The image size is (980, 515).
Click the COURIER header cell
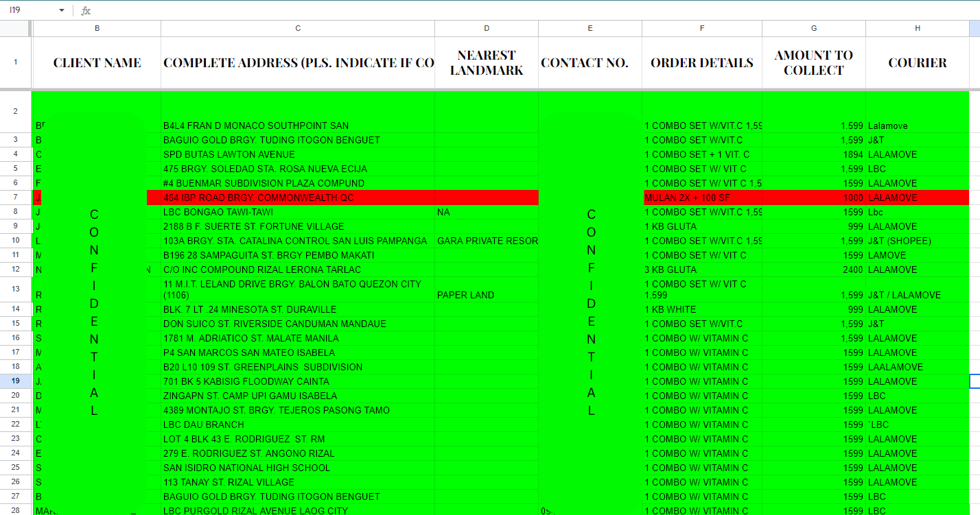918,62
